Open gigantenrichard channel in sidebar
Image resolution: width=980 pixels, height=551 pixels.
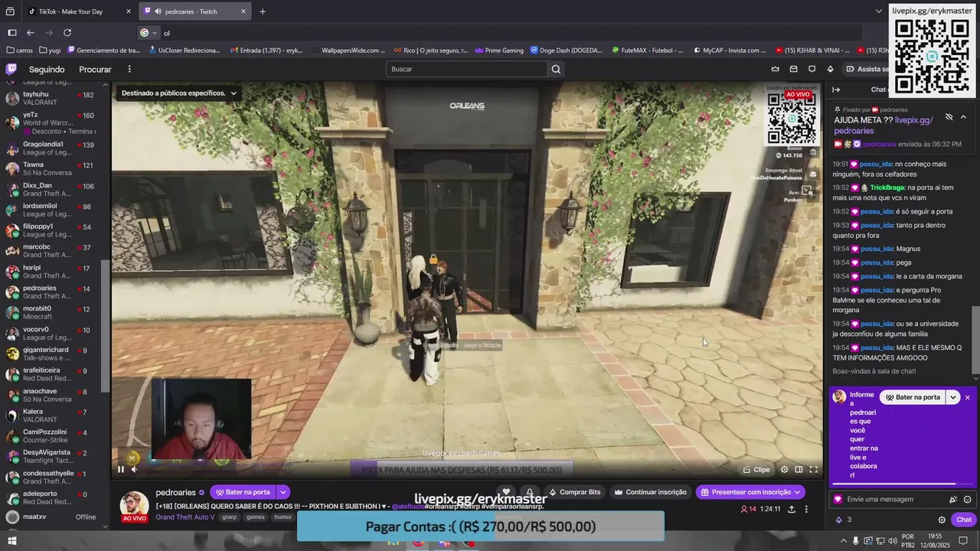[x=51, y=354]
